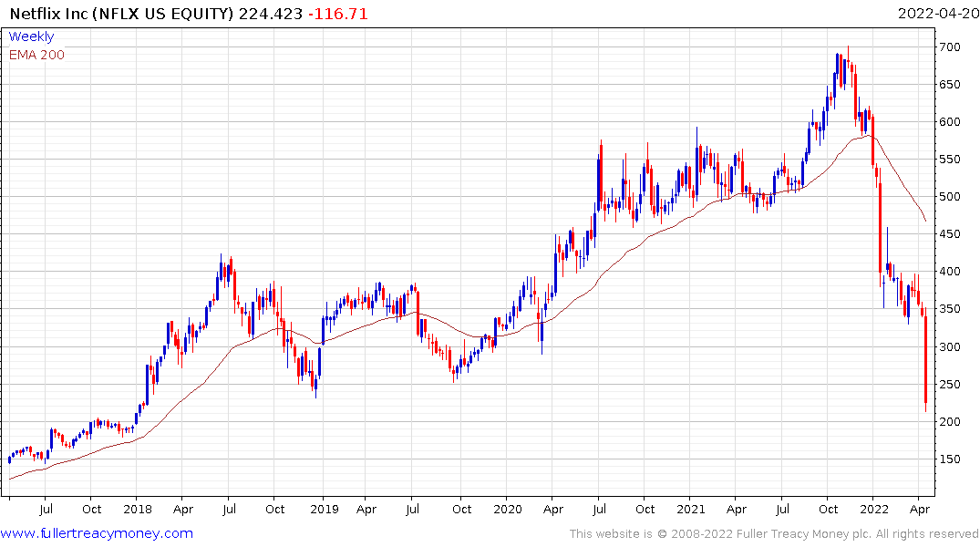Click the 400 price axis label
The image size is (980, 547).
pos(949,272)
